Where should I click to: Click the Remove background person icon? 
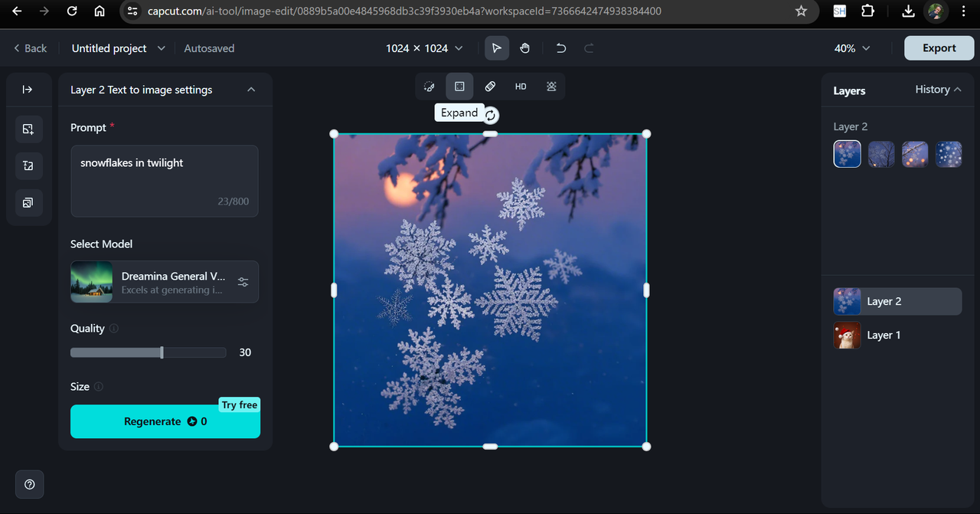tap(551, 87)
